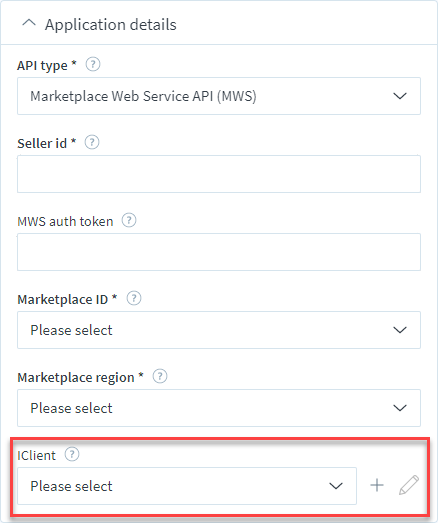Open help for API type field
Image resolution: width=438 pixels, height=523 pixels.
pos(93,64)
